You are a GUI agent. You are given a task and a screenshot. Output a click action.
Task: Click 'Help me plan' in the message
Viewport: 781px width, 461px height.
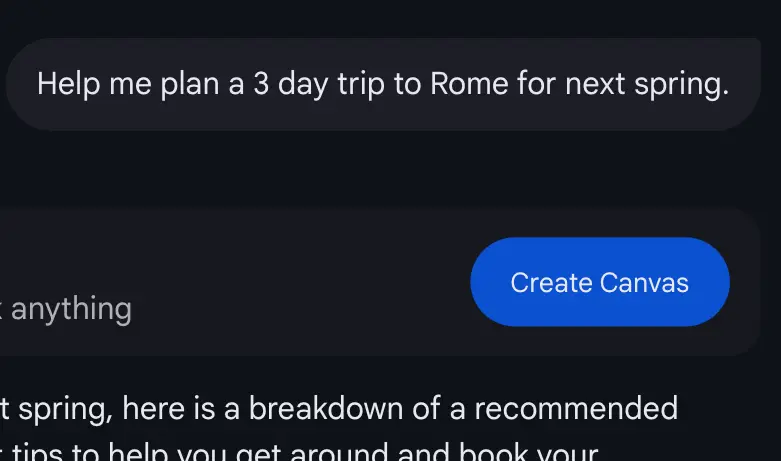pyautogui.click(x=130, y=84)
